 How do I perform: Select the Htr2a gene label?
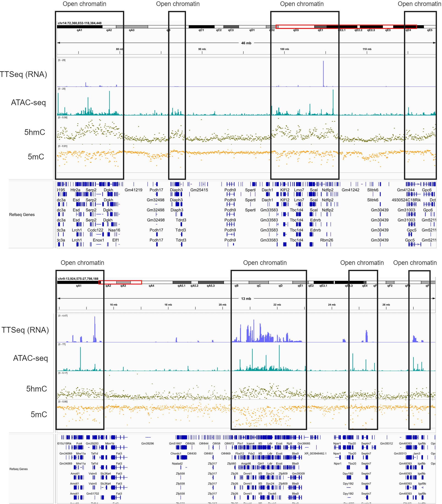pyautogui.click(x=75, y=190)
